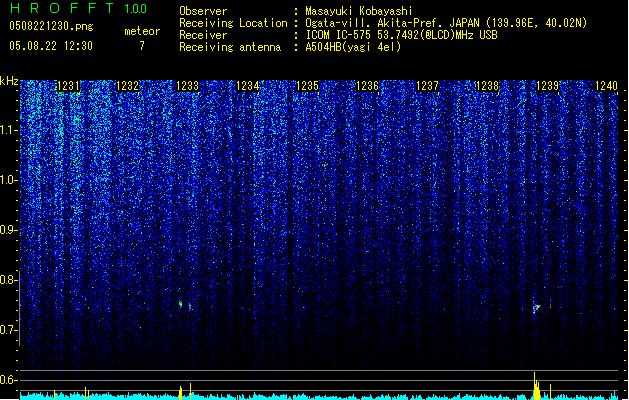Click the 1238 time marker
This screenshot has width=629, height=400.
(x=487, y=86)
